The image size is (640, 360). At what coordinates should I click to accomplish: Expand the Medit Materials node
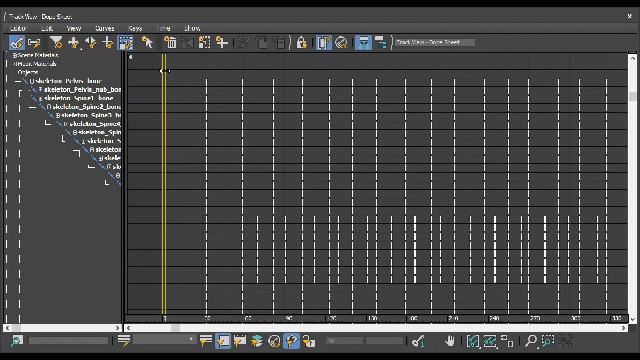[15, 64]
